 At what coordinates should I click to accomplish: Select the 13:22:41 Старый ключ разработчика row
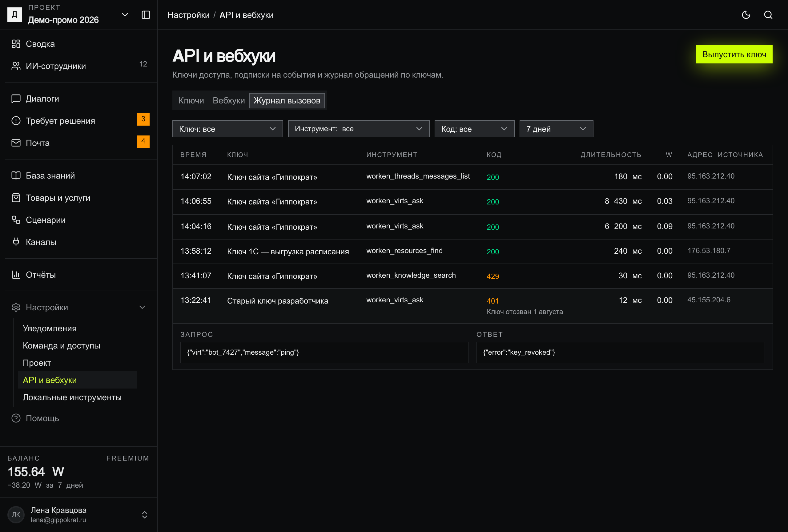click(x=472, y=306)
